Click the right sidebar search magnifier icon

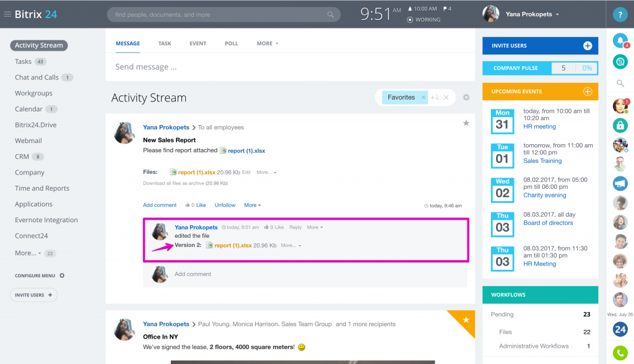(x=620, y=84)
